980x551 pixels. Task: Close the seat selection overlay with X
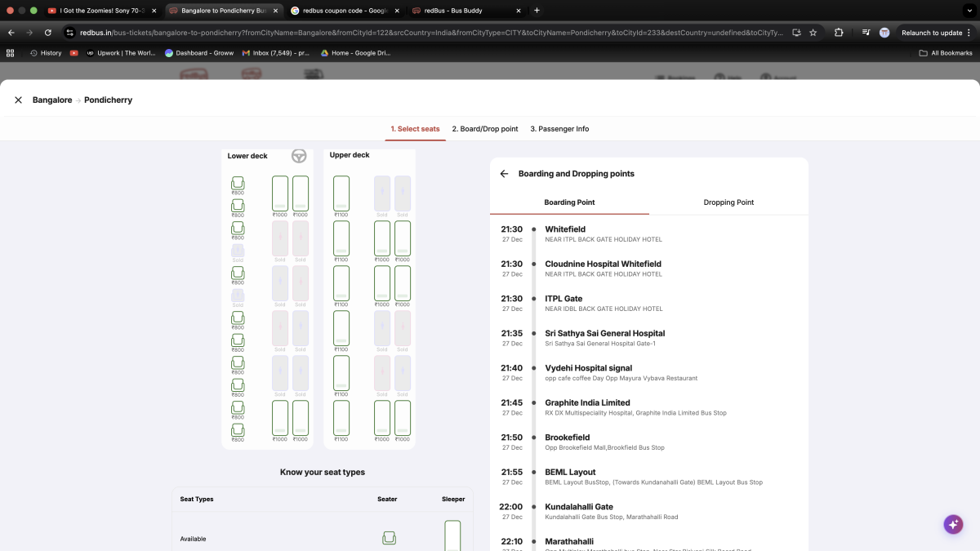18,100
